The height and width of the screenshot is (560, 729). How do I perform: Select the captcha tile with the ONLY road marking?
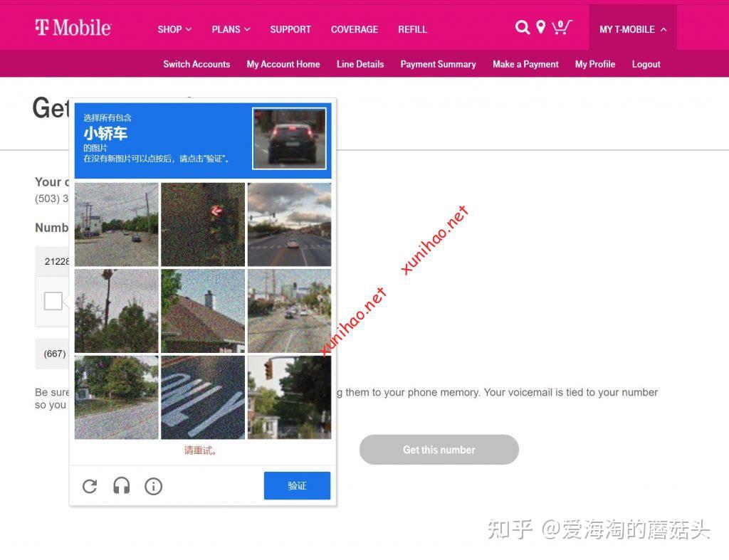click(203, 396)
